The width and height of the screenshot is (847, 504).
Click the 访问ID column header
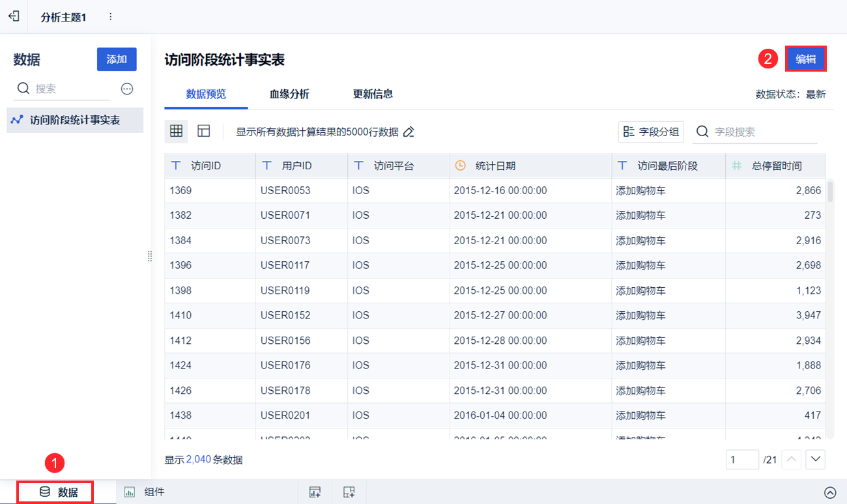pyautogui.click(x=210, y=166)
